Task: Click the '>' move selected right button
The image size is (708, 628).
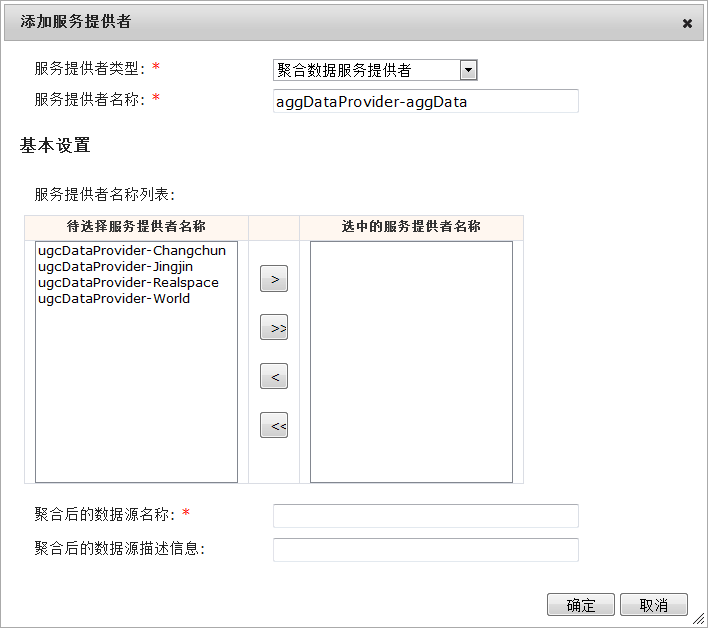Action: 274,279
